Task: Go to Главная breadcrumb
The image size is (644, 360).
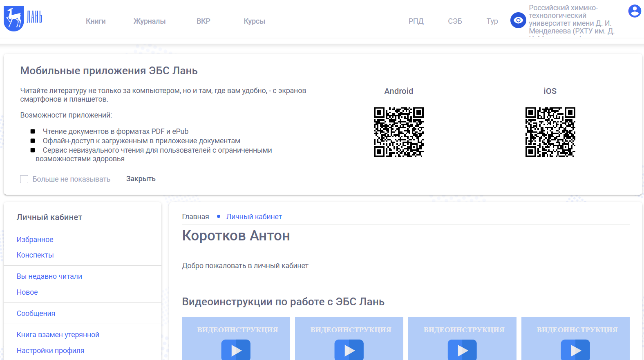Action: (195, 217)
